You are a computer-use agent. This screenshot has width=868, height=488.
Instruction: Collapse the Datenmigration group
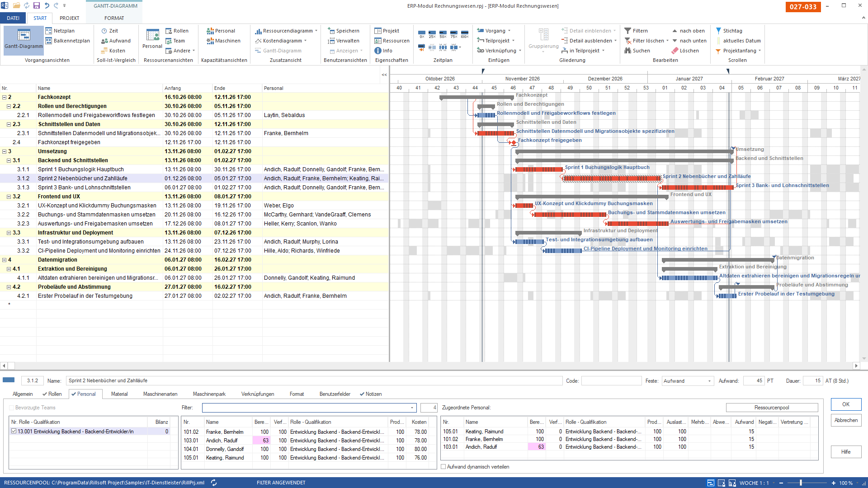(5, 260)
